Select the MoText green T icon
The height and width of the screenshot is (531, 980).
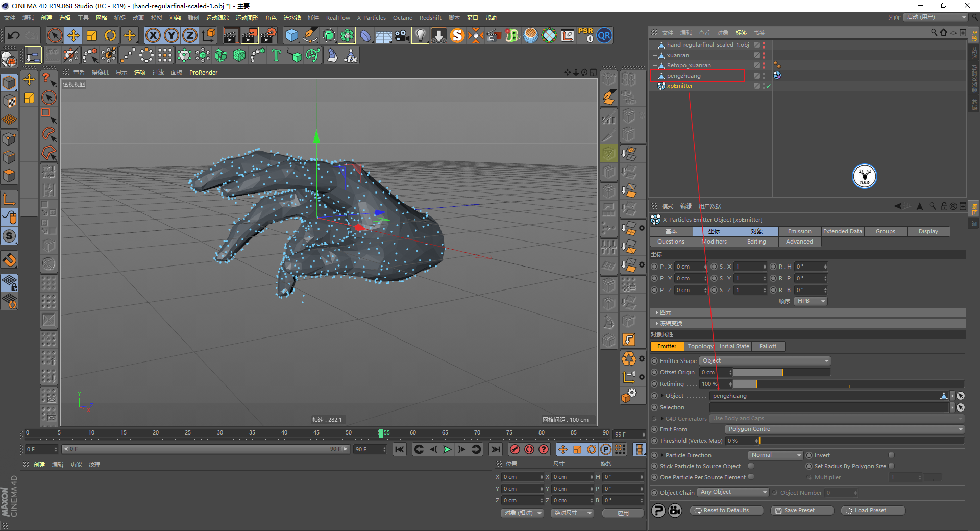click(x=276, y=55)
